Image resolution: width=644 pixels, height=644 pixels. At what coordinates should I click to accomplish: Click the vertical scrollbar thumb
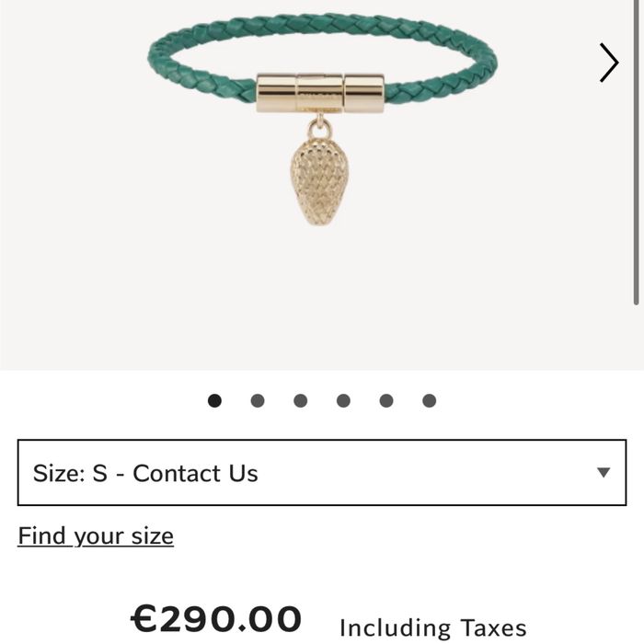pyautogui.click(x=637, y=153)
